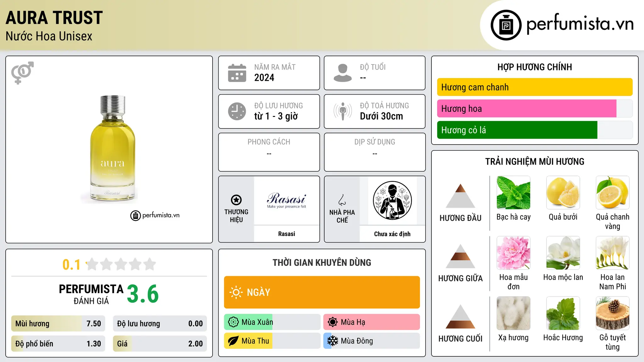
Task: Click the leaf icon for Mùa Thu
Action: [233, 341]
